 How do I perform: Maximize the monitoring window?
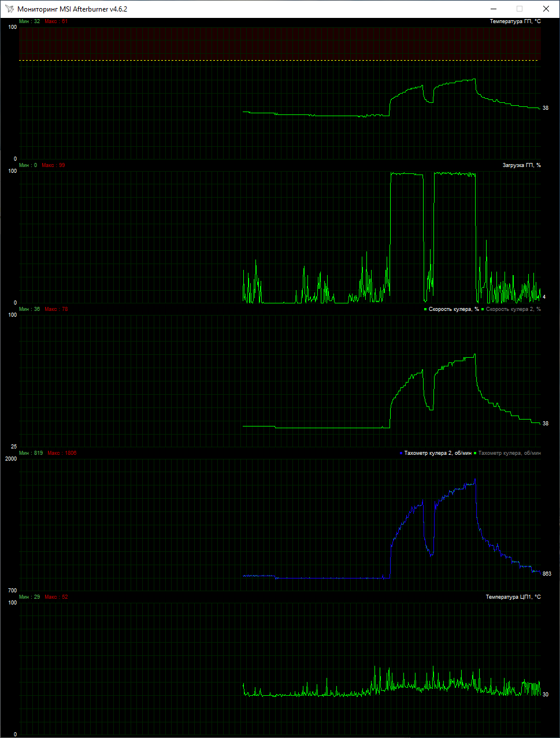coord(520,9)
